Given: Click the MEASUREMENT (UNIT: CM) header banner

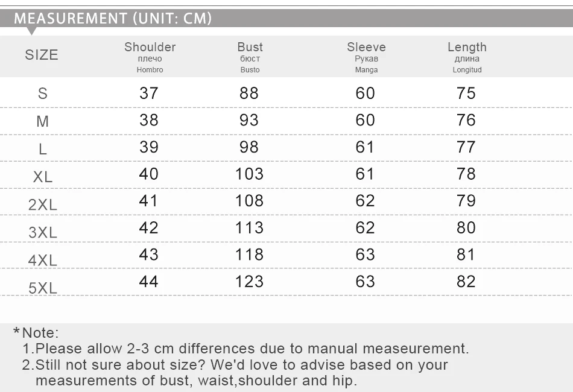Looking at the screenshot, I should tap(286, 18).
